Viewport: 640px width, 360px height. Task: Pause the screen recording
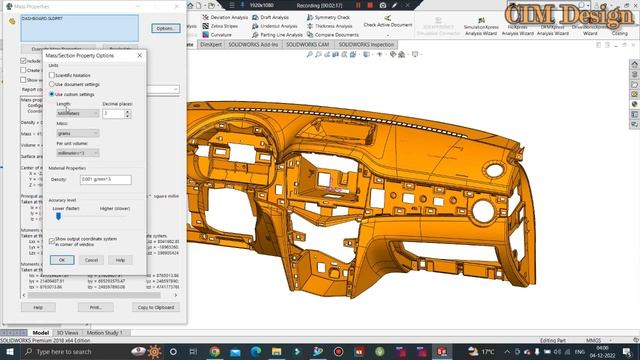click(x=358, y=5)
